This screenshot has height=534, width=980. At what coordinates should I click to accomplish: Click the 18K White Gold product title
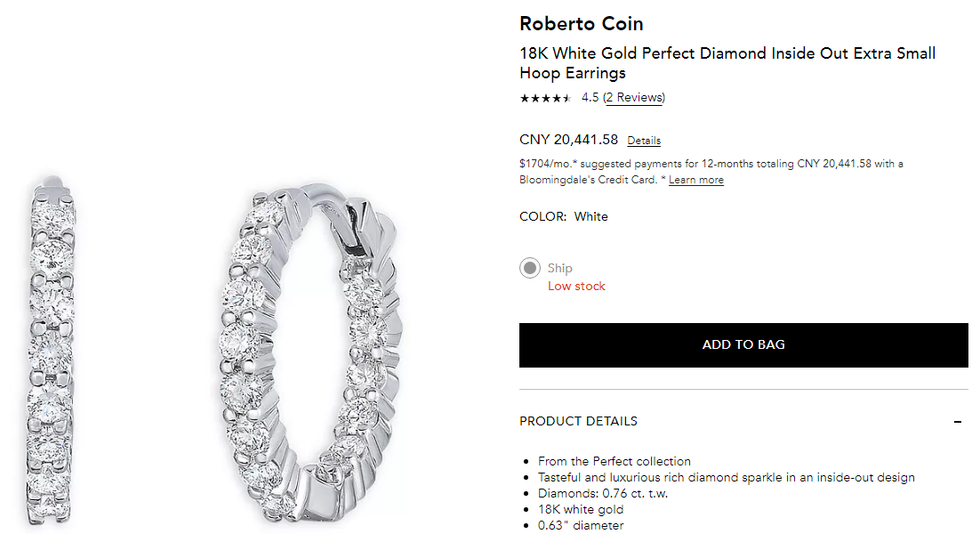727,63
